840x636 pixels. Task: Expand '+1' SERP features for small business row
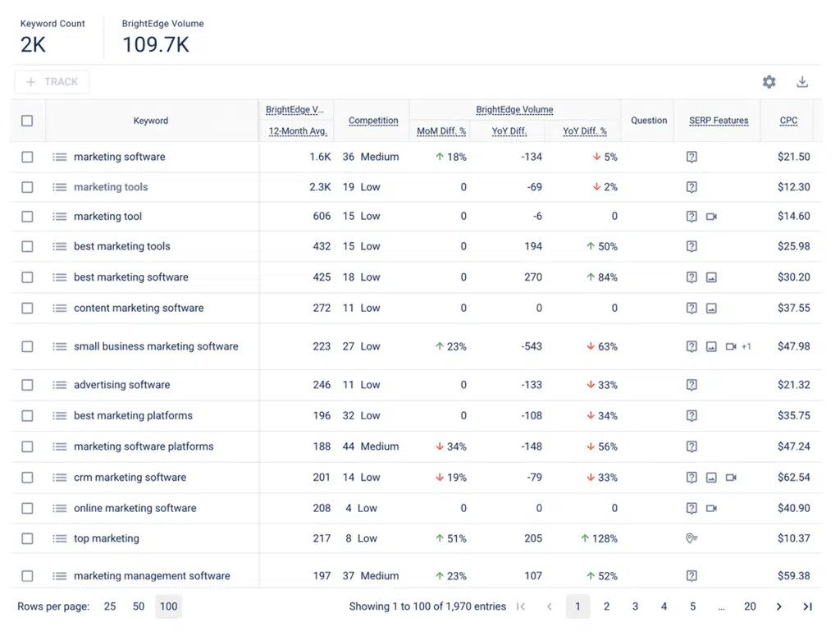pos(746,347)
